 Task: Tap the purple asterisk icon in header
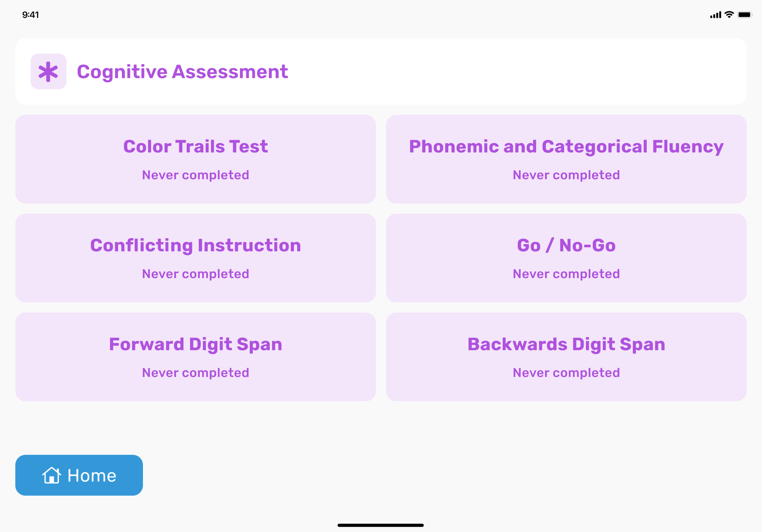48,72
